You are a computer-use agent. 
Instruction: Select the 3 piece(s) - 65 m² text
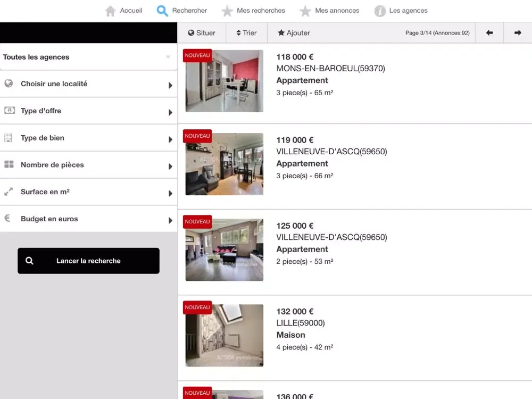tap(305, 93)
